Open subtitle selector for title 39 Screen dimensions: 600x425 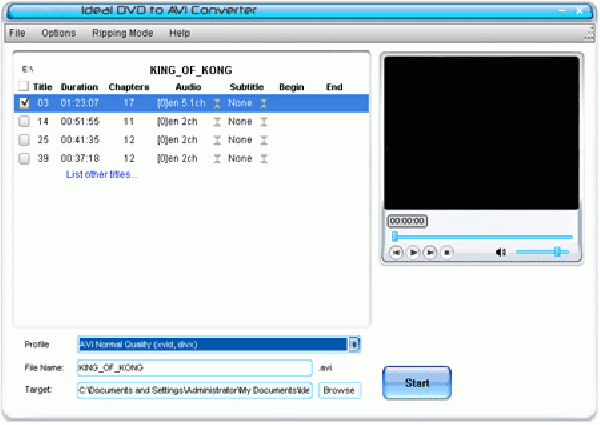coord(264,158)
